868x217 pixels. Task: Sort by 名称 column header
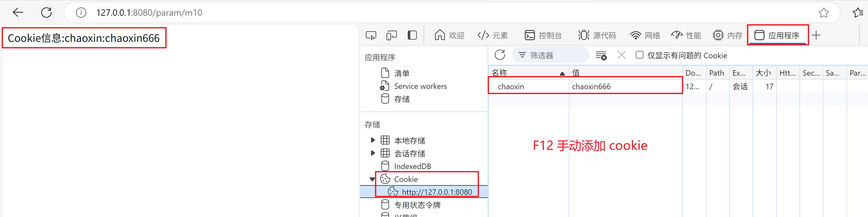(528, 73)
